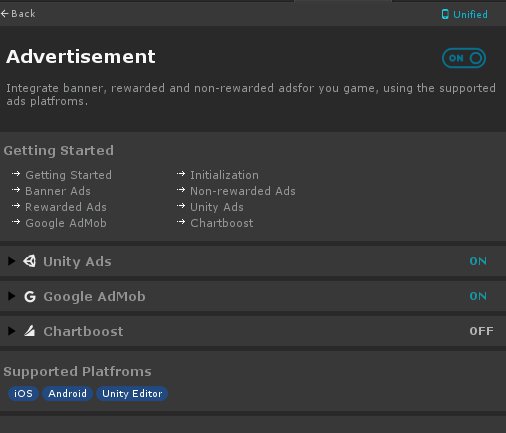The width and height of the screenshot is (506, 433).
Task: Click the arrow icon beside Getting Started link
Action: (16, 174)
